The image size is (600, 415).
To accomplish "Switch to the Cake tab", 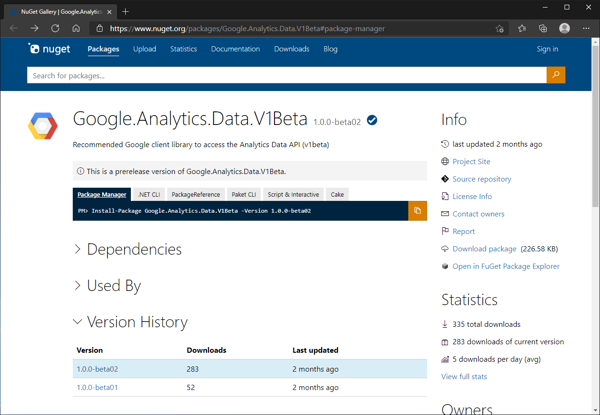I will 337,194.
